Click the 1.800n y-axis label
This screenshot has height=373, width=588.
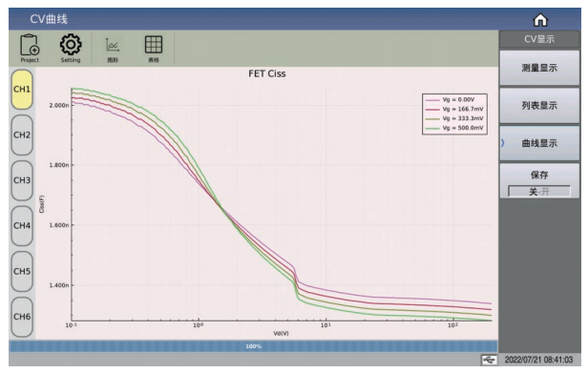(x=59, y=165)
